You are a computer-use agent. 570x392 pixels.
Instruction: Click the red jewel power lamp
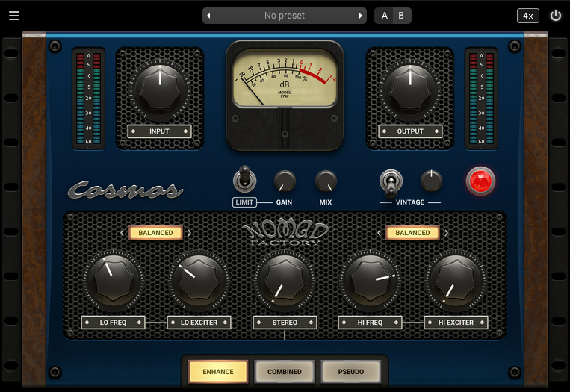point(480,181)
